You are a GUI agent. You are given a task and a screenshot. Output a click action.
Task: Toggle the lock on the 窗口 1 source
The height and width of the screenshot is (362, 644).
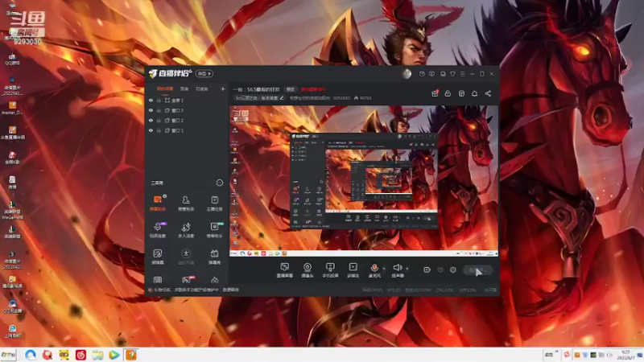159,130
